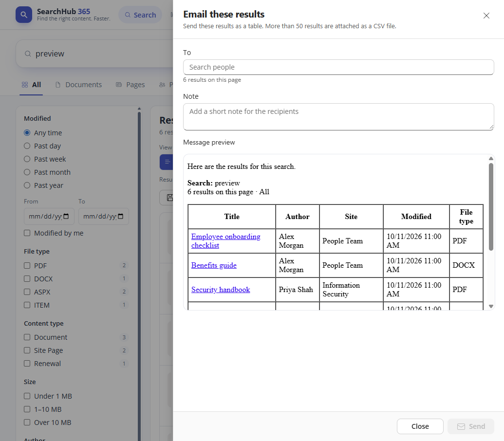Select the Past day radio option
The image size is (504, 441).
pyautogui.click(x=27, y=146)
